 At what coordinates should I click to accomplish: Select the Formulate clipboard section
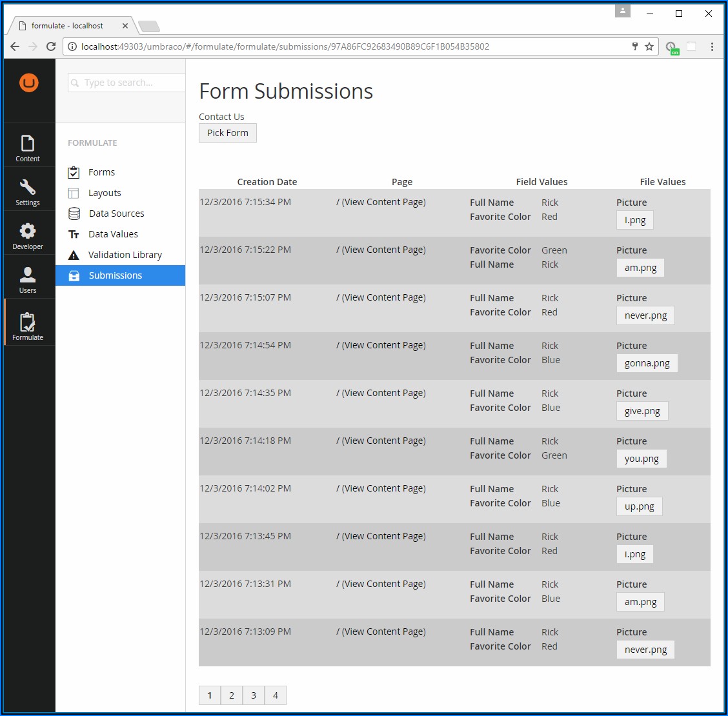coord(28,326)
